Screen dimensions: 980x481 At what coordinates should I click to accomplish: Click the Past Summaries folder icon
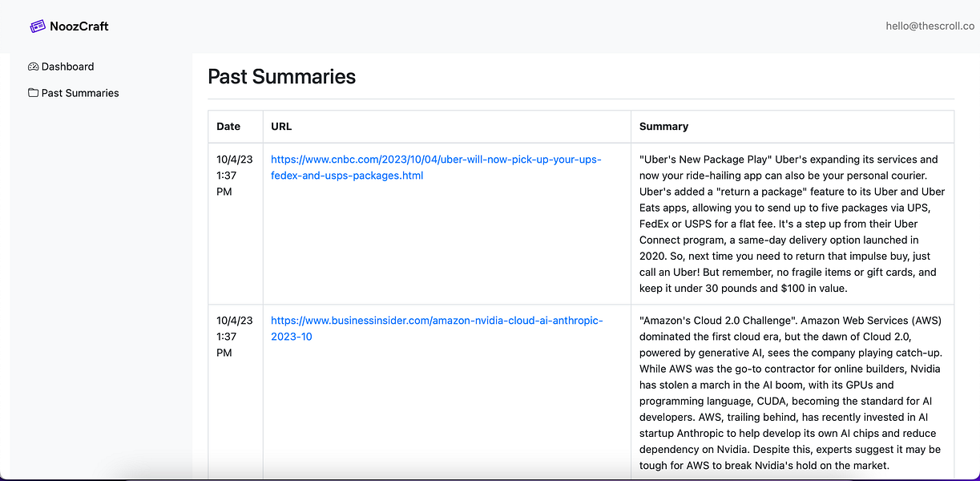point(33,93)
